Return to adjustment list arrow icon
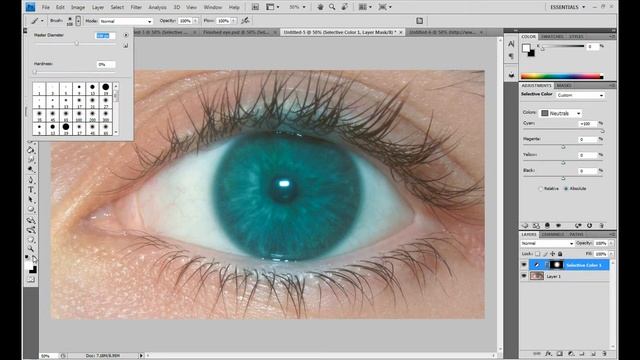The width and height of the screenshot is (640, 360). [x=525, y=225]
